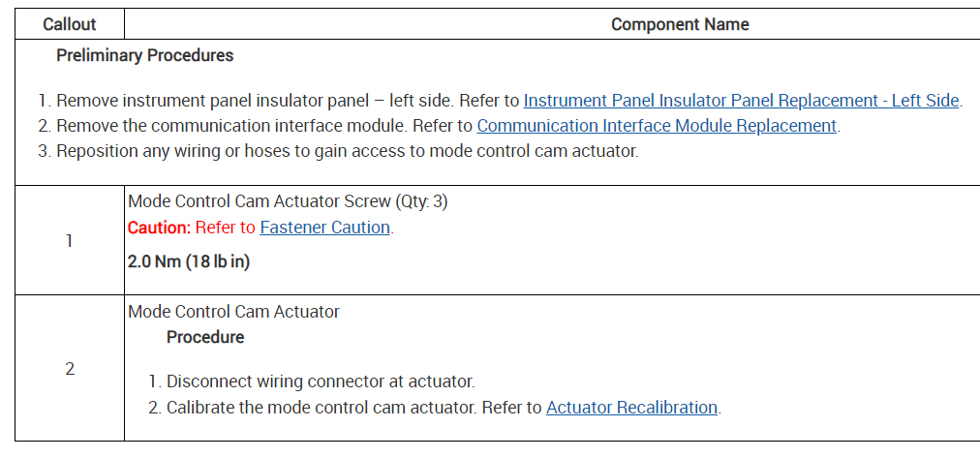Open the Communication Interface Module Replacement link

point(657,126)
